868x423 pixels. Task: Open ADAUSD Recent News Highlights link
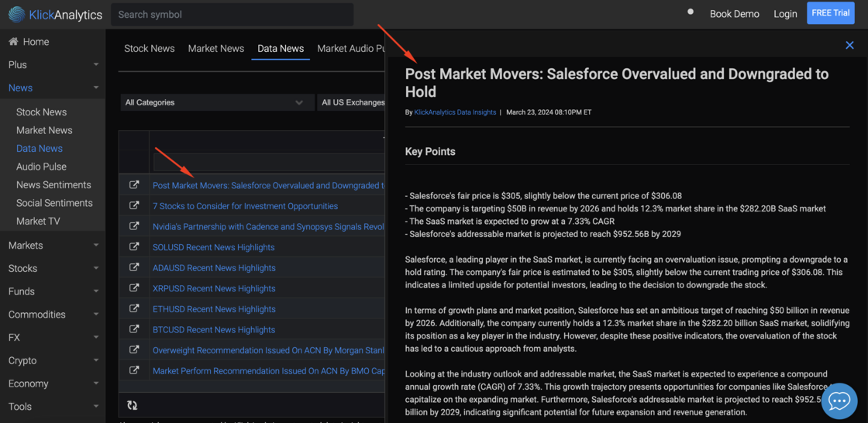point(214,267)
